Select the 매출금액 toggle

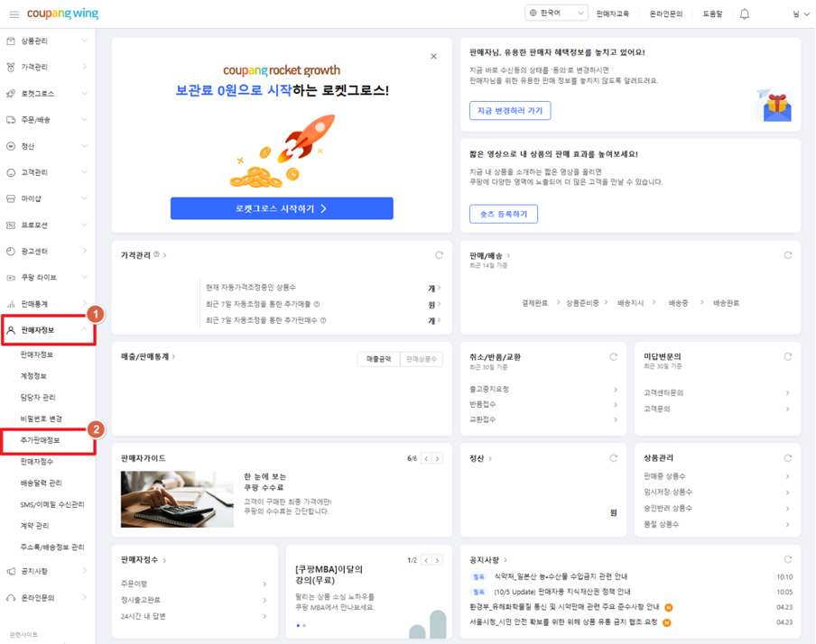coord(379,359)
